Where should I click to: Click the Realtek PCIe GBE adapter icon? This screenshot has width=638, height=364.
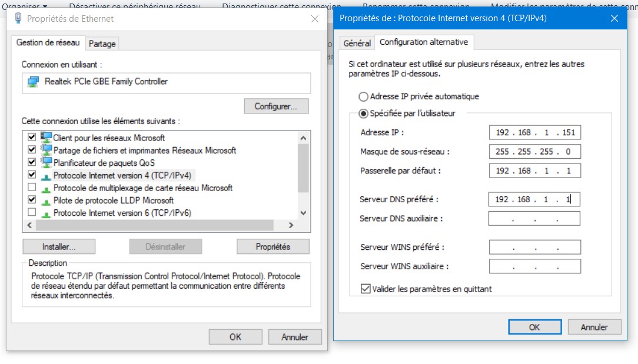[x=33, y=82]
